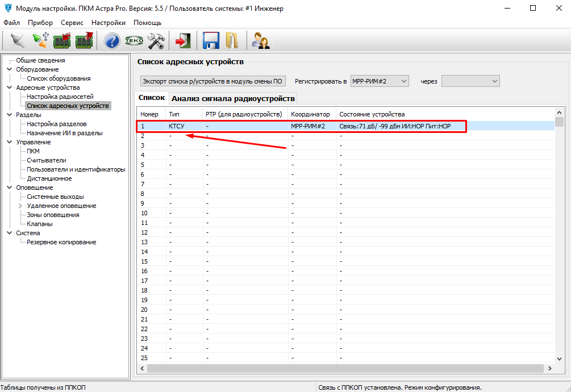
Task: Click the users icon in toolbar
Action: tap(260, 40)
